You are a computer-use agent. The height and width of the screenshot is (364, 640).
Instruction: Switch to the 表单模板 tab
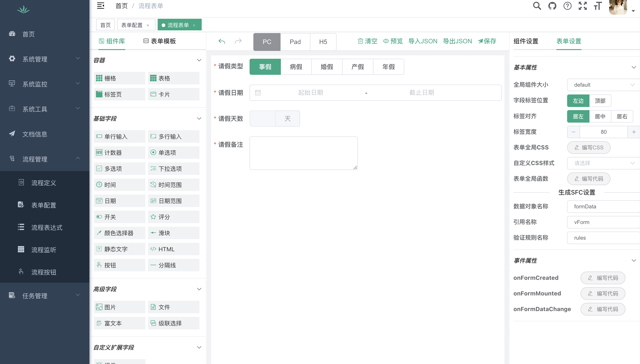[160, 41]
